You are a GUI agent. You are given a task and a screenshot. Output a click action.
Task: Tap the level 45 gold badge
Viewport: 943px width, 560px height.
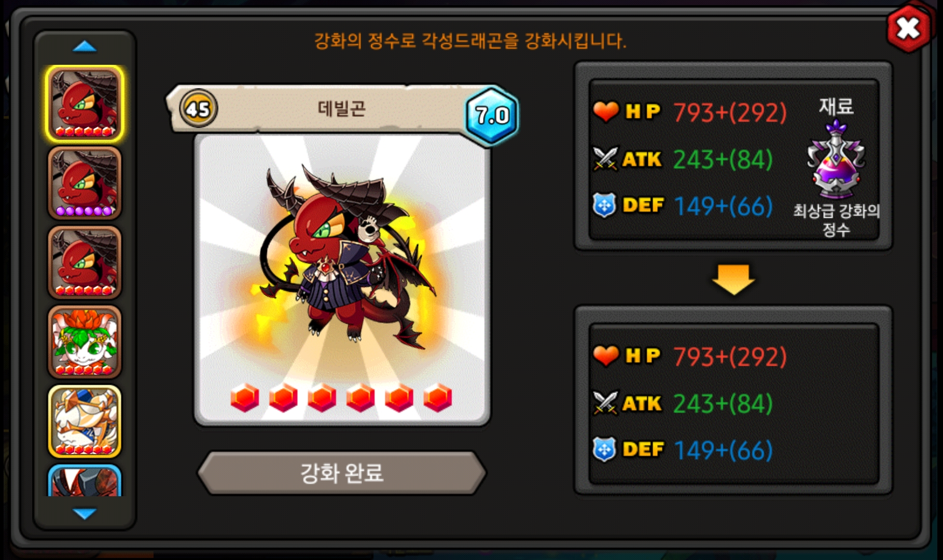(x=198, y=109)
